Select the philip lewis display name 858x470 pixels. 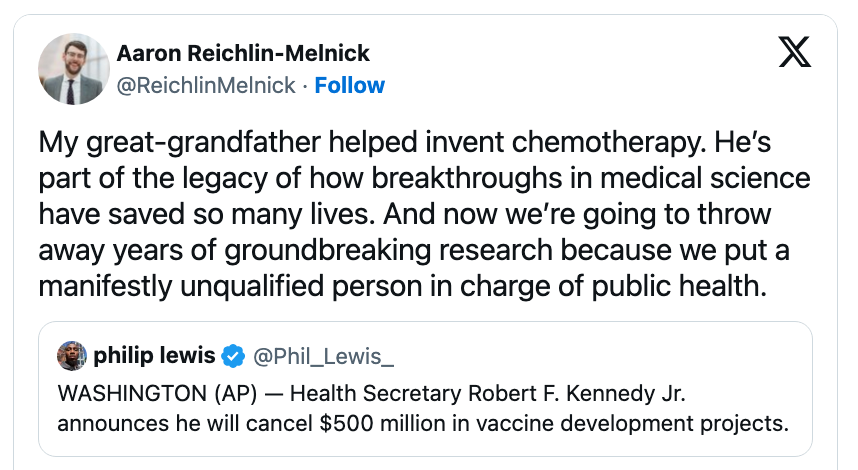154,355
